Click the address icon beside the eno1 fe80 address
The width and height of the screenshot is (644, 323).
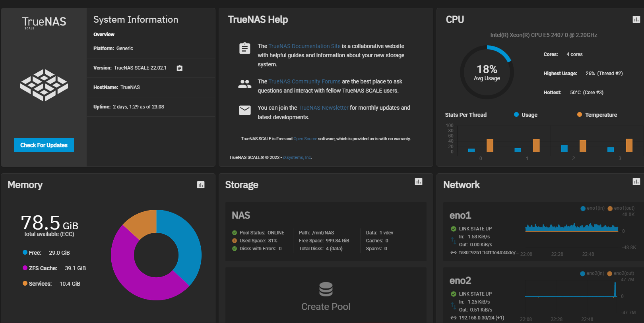point(454,253)
